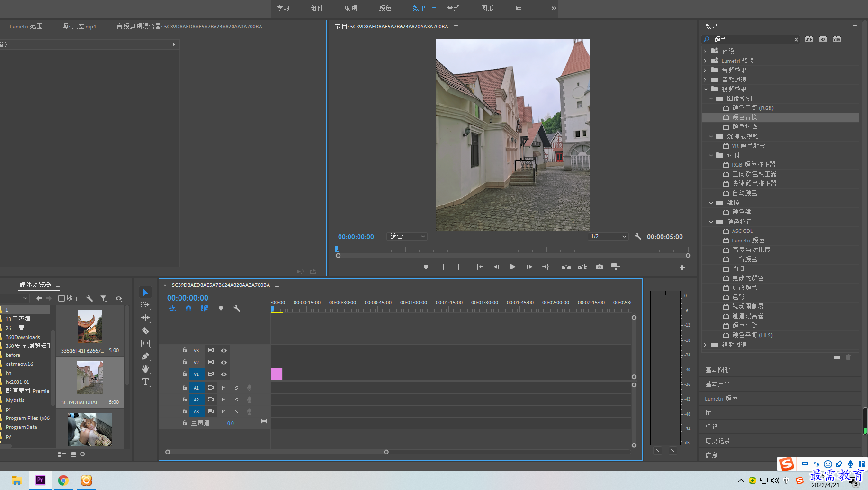Clear the effects search field
This screenshot has height=490, width=868.
(x=796, y=40)
